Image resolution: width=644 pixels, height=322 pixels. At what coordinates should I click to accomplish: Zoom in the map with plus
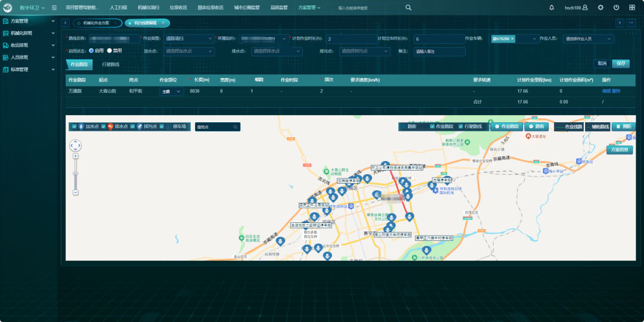(76, 156)
